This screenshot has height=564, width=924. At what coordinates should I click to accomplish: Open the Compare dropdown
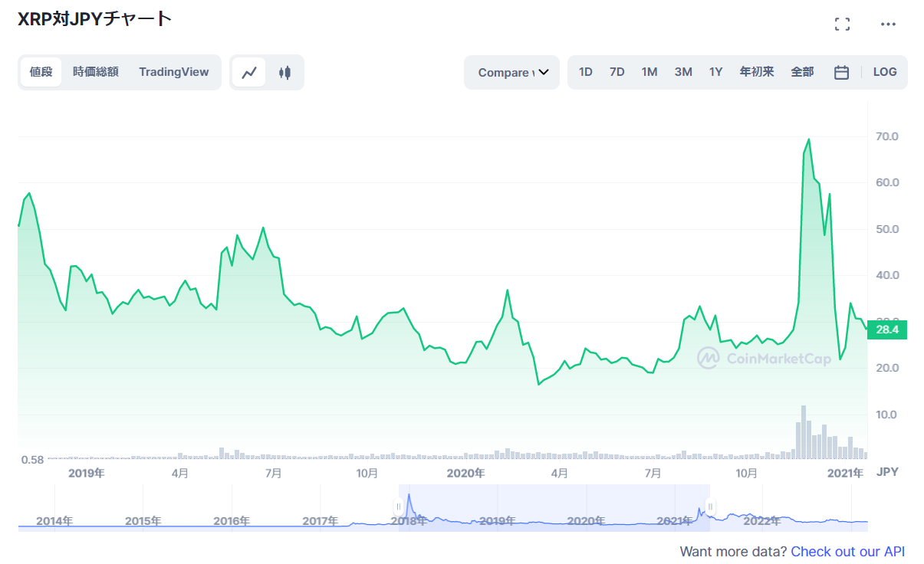(x=511, y=71)
